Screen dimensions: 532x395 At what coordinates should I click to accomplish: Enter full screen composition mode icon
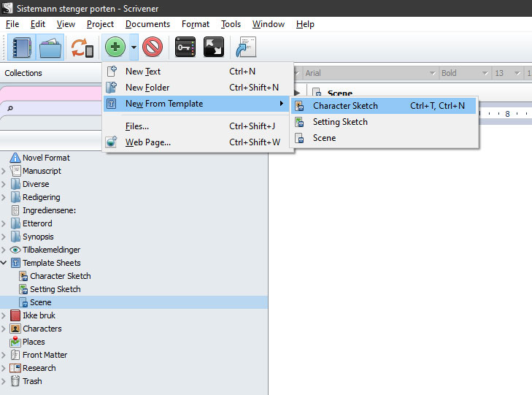[213, 47]
